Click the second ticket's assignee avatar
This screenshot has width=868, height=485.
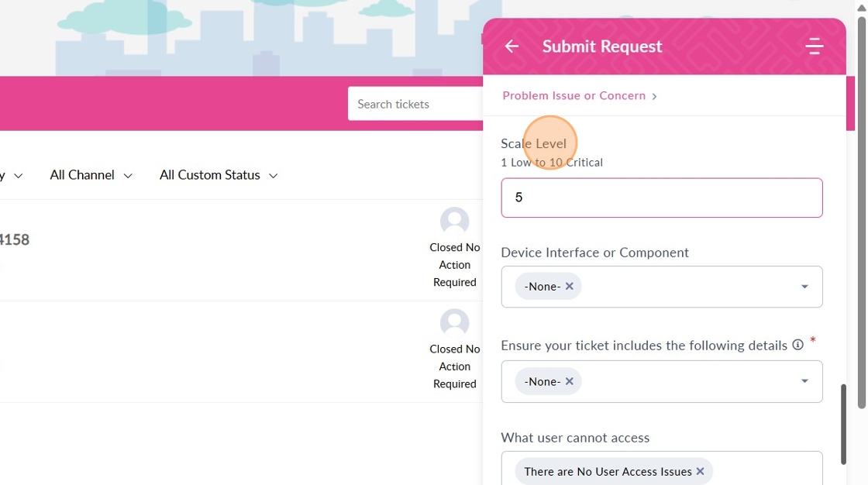(455, 323)
